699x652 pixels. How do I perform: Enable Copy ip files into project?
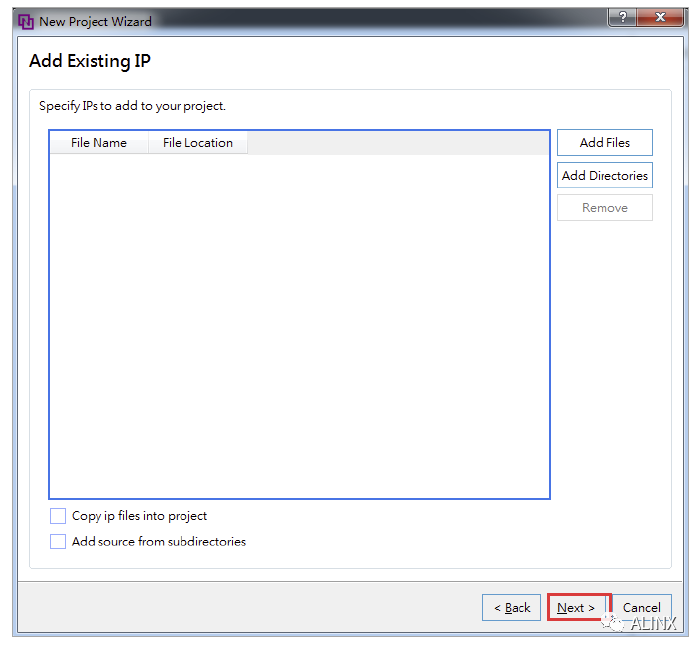[58, 516]
